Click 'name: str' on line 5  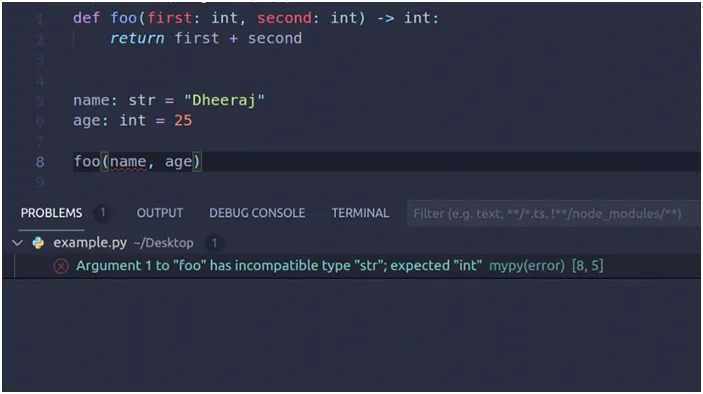click(x=114, y=100)
